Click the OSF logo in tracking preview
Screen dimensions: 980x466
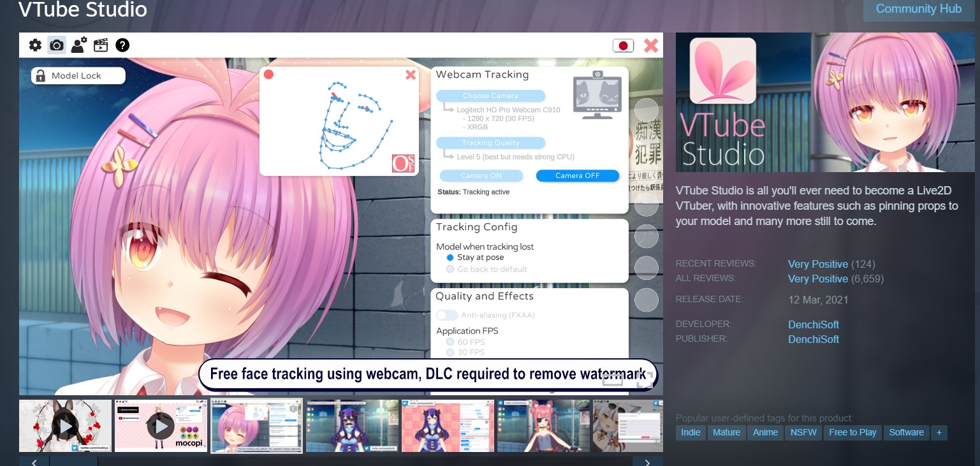(x=403, y=163)
